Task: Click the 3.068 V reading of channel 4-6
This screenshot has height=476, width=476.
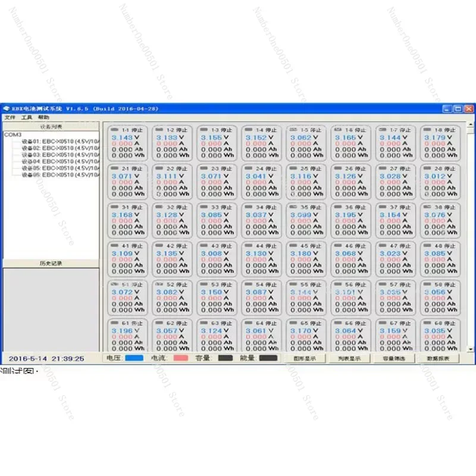Action: [349, 253]
